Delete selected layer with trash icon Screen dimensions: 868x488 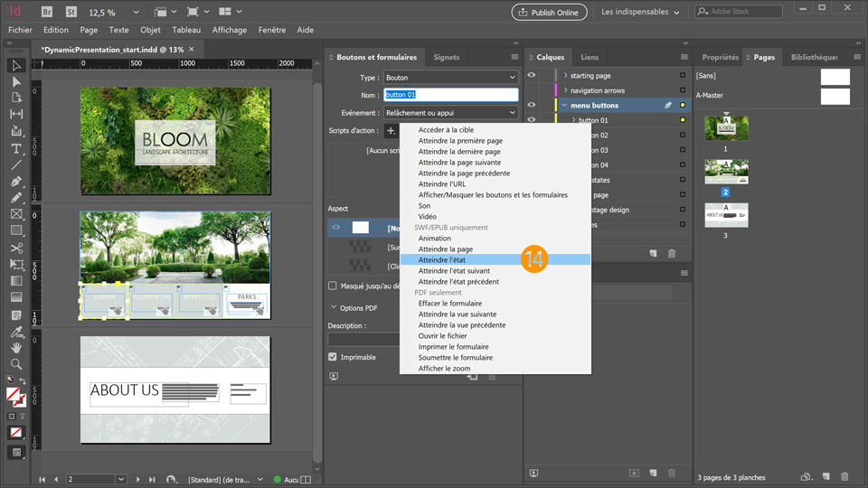click(x=672, y=254)
